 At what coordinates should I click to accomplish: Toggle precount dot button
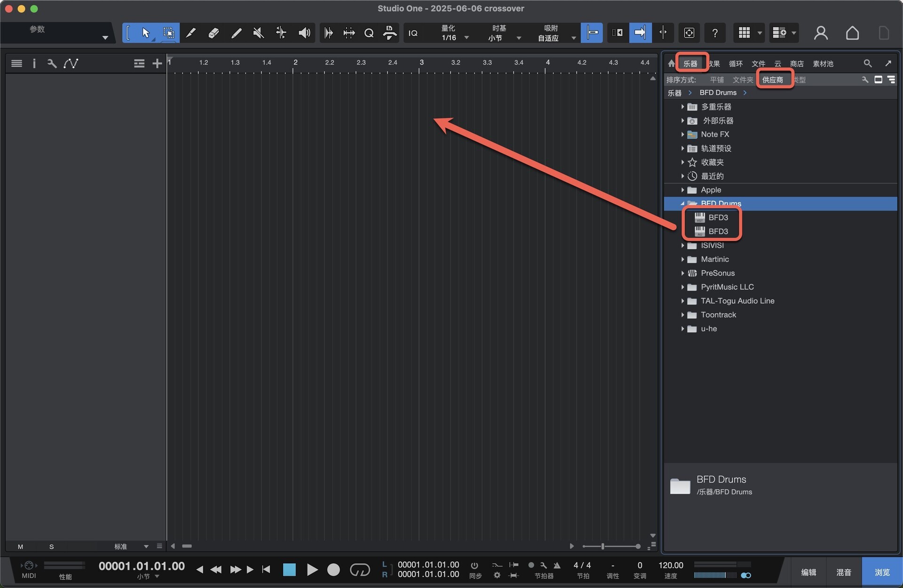(531, 565)
